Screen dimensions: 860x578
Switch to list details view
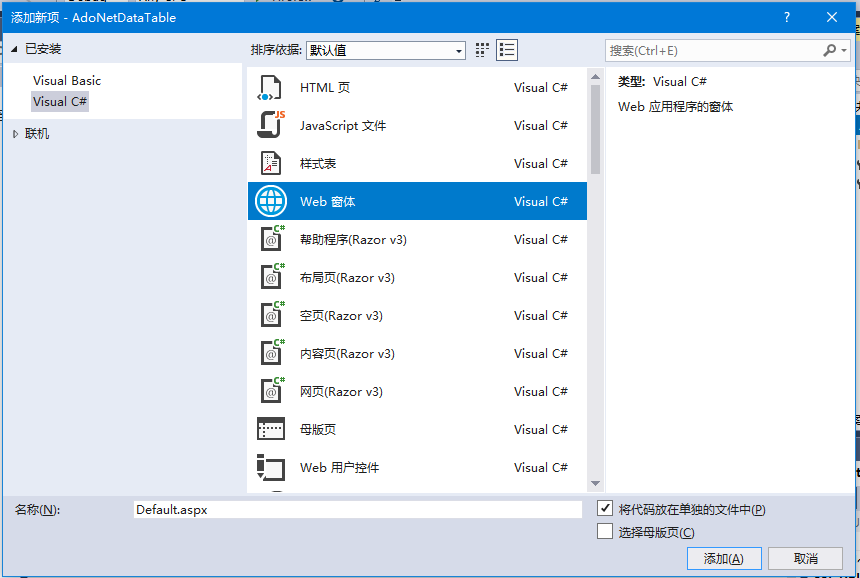[x=507, y=50]
